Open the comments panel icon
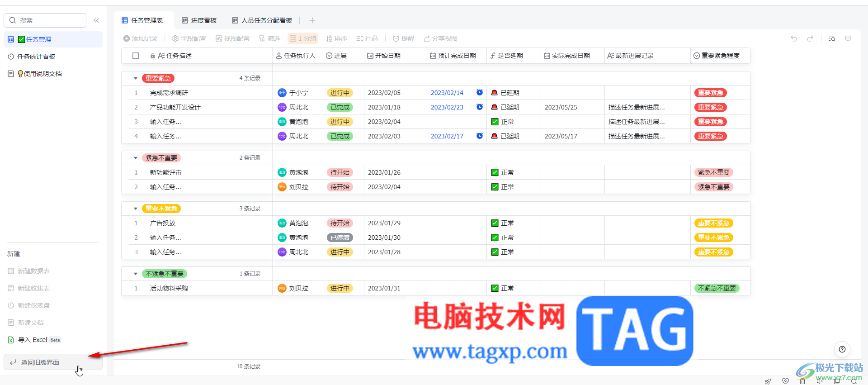The image size is (868, 385). (x=848, y=38)
